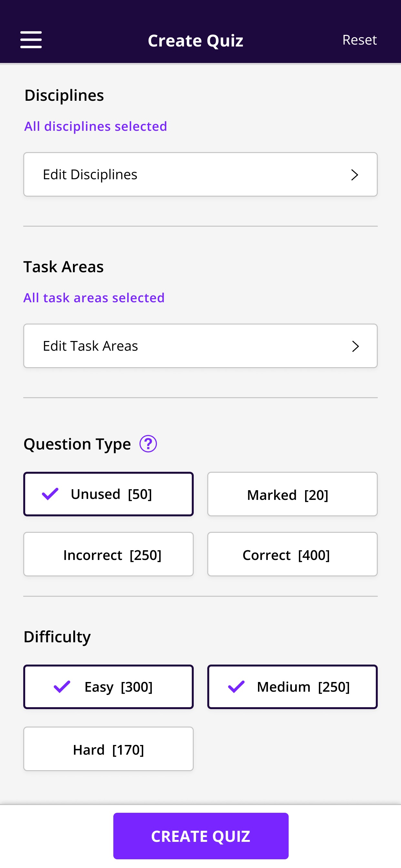Click the All task areas selected text
Image resolution: width=401 pixels, height=868 pixels.
tap(94, 298)
